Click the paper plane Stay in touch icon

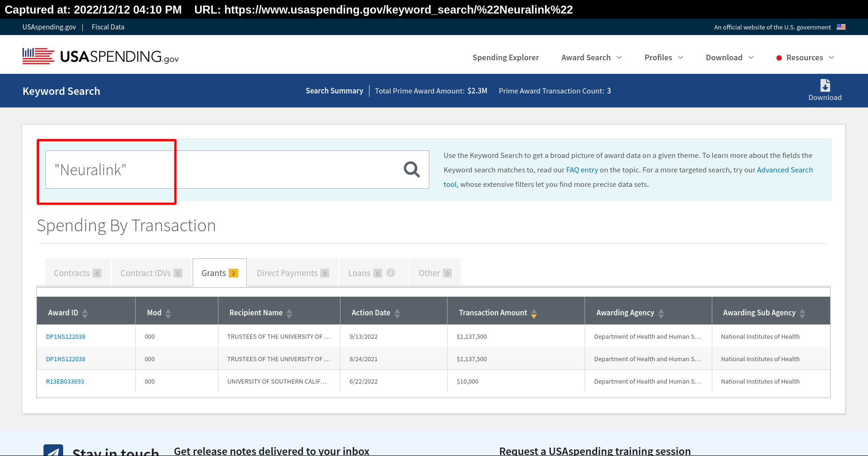pos(53,450)
